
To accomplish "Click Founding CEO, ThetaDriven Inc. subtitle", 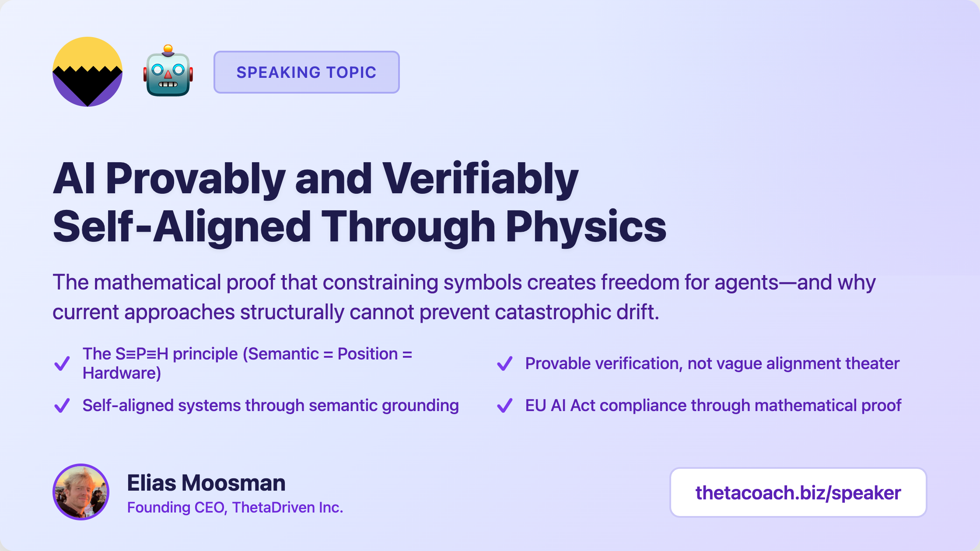I will 235,507.
